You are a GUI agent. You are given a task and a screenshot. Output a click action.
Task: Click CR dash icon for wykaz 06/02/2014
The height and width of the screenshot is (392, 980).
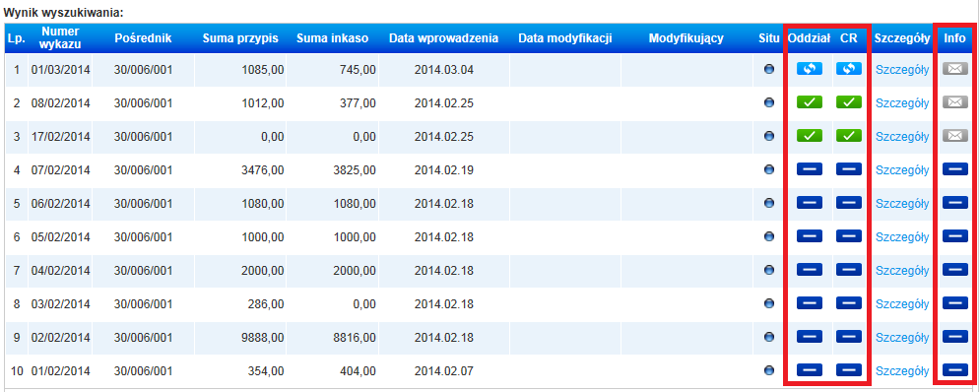849,203
